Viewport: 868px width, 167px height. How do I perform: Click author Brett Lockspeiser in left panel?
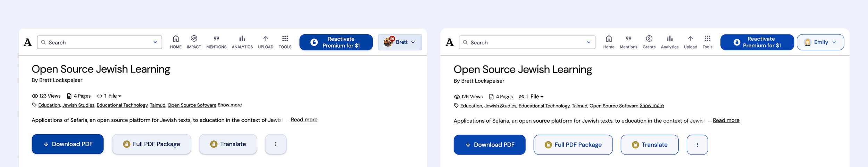click(x=61, y=80)
